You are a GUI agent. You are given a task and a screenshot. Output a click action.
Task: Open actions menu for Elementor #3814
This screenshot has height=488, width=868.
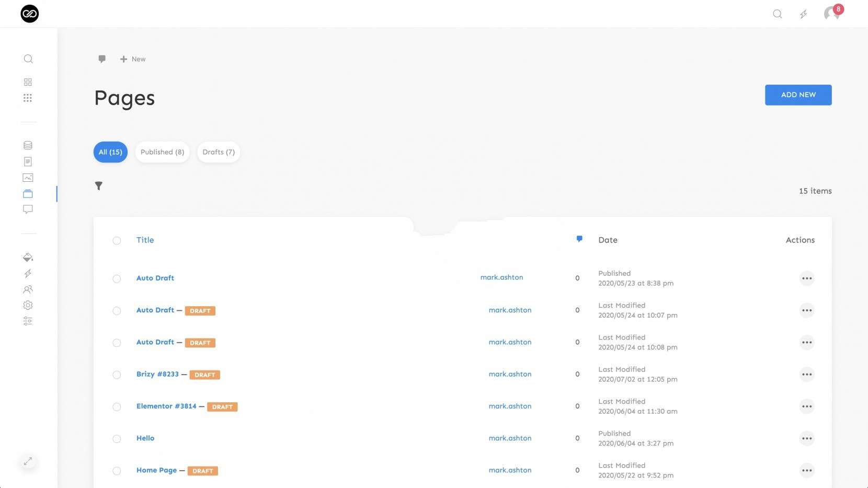pos(807,406)
